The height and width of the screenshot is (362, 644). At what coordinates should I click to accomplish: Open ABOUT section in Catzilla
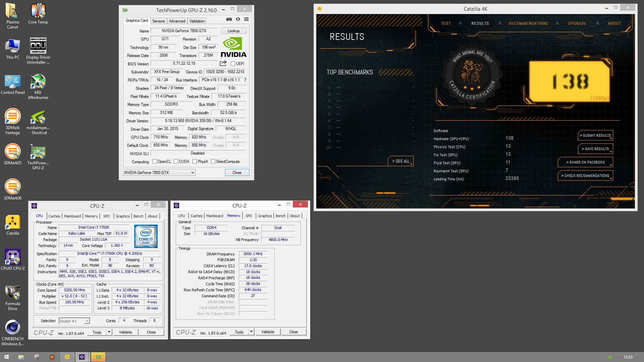click(614, 23)
